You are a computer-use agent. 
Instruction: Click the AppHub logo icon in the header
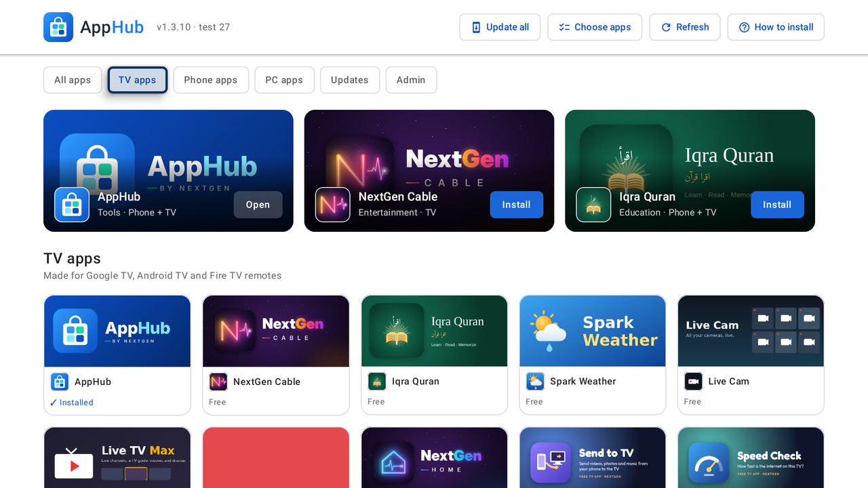click(58, 27)
